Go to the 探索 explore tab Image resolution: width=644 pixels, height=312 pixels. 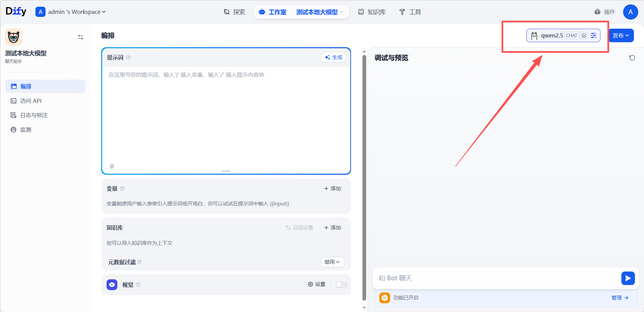tap(235, 12)
